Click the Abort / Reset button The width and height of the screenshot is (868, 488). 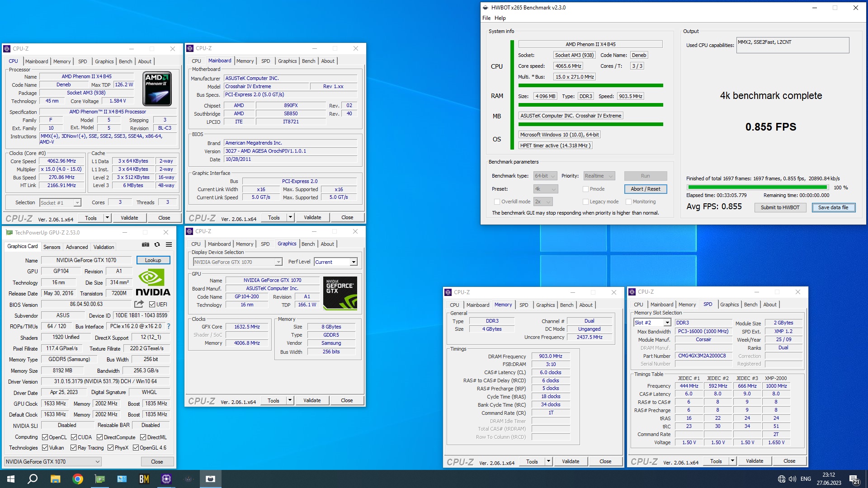pyautogui.click(x=645, y=189)
